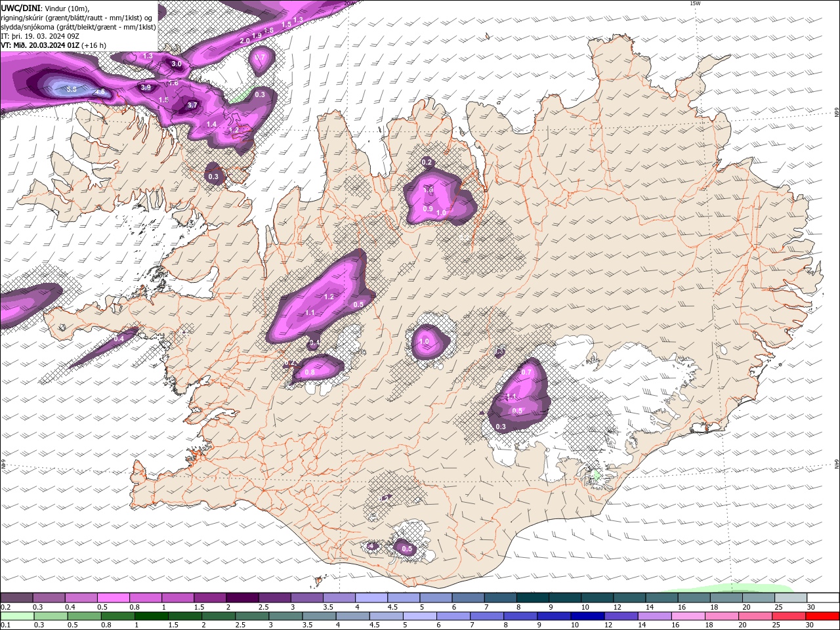The width and height of the screenshot is (840, 630).
Task: Click the 0.9 snowfall value label
Action: (428, 209)
